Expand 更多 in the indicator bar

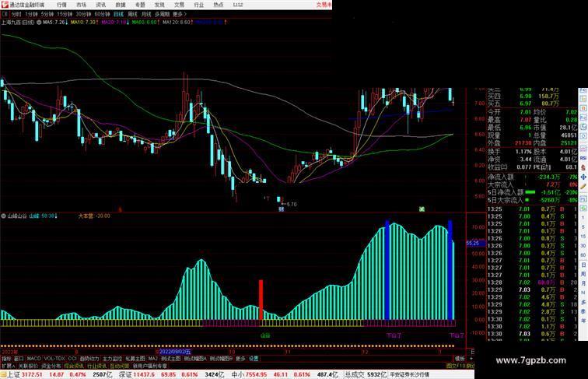coord(240,359)
